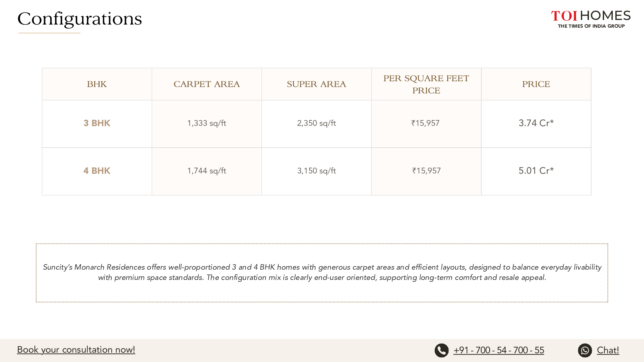Screen dimensions: 644x362
Task: Select the 3 BHK row label
Action: (97, 123)
